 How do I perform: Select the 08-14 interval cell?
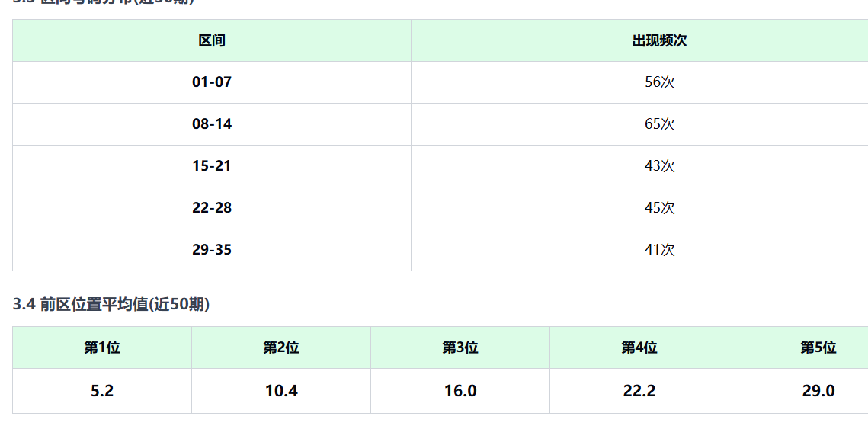coord(212,124)
